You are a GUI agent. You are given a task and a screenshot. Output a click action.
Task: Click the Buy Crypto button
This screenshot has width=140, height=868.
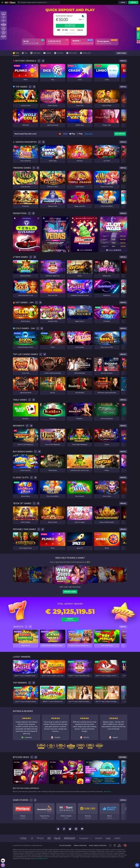click(x=120, y=134)
